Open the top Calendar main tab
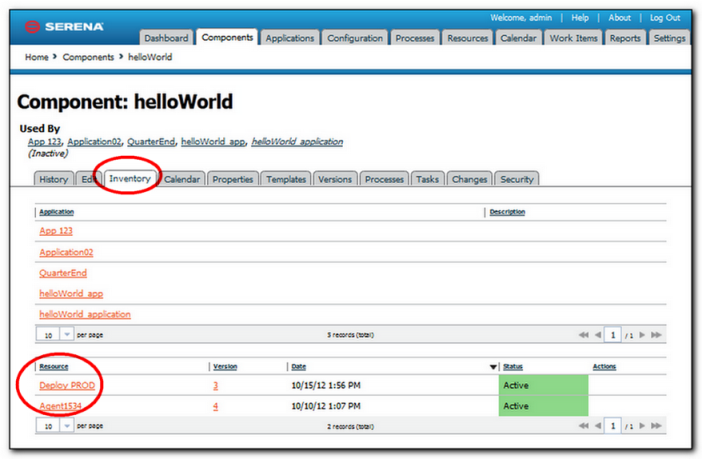Image resolution: width=702 pixels, height=459 pixels. (518, 38)
